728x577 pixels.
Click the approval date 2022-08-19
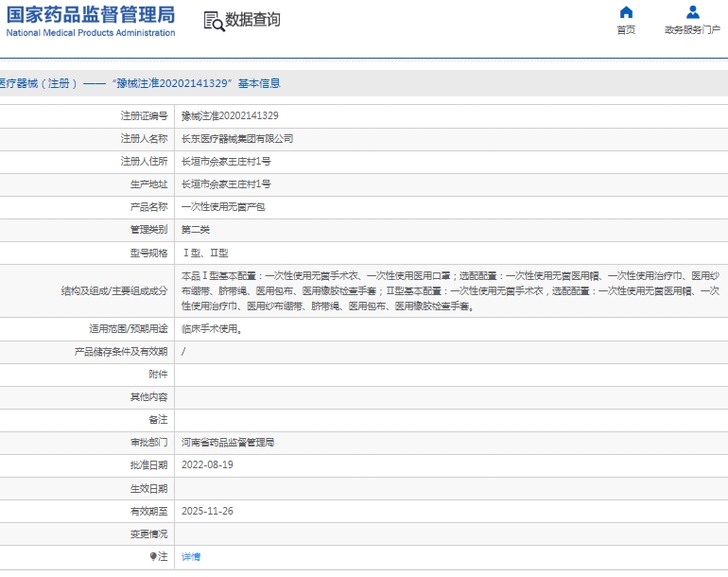(208, 465)
